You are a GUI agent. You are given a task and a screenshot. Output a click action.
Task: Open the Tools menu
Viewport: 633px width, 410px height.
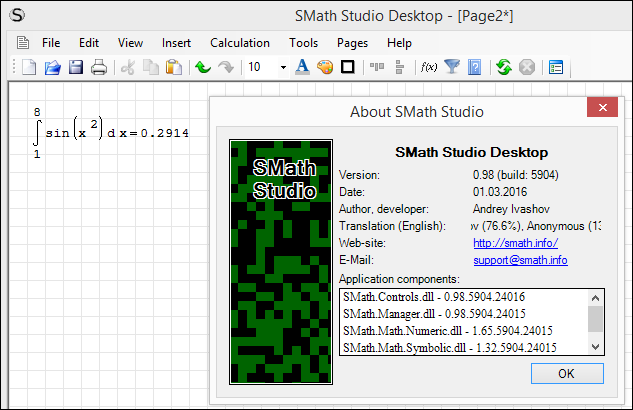[x=303, y=43]
